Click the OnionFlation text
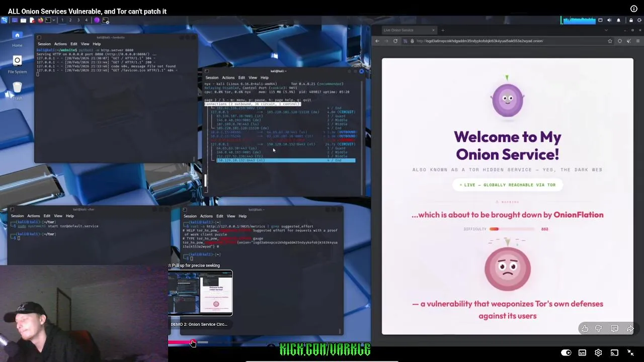644x362 pixels. click(x=579, y=215)
